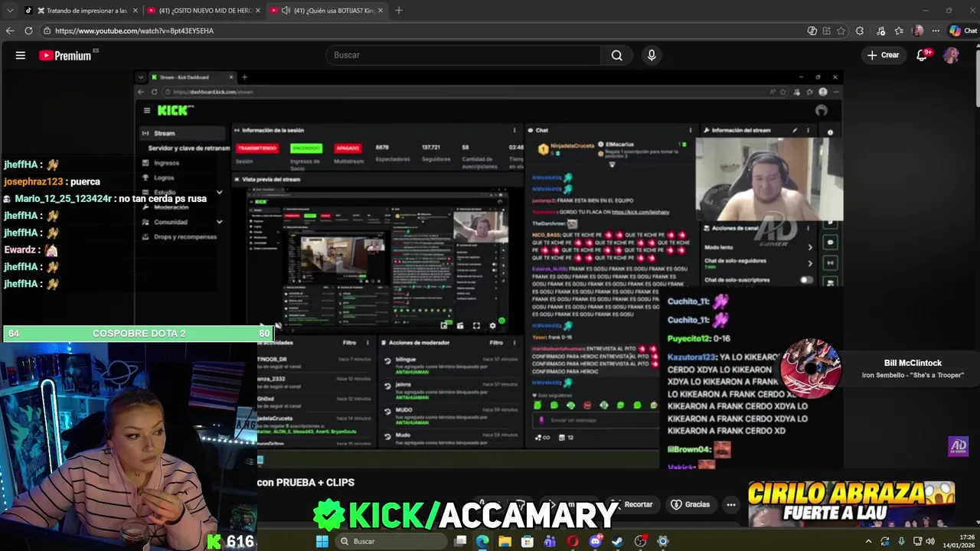Open Discord from the taskbar
980x551 pixels.
tap(596, 541)
